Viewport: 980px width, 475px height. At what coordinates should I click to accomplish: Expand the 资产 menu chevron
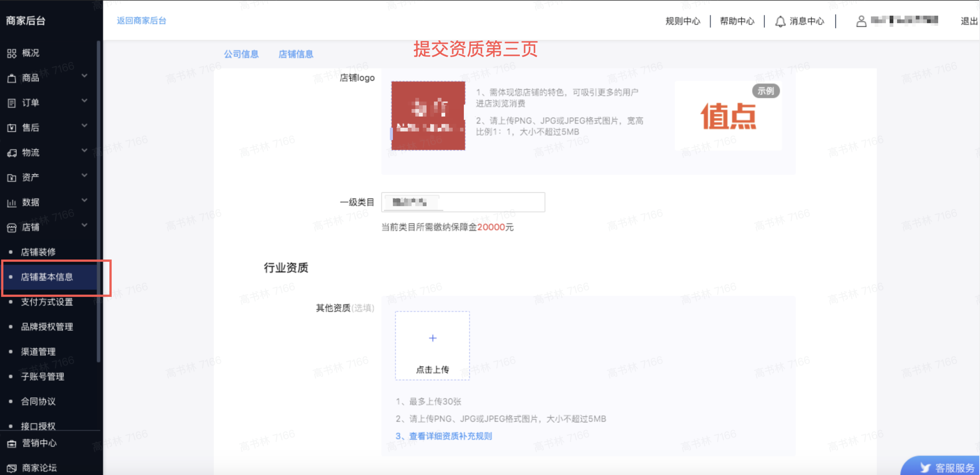point(84,175)
